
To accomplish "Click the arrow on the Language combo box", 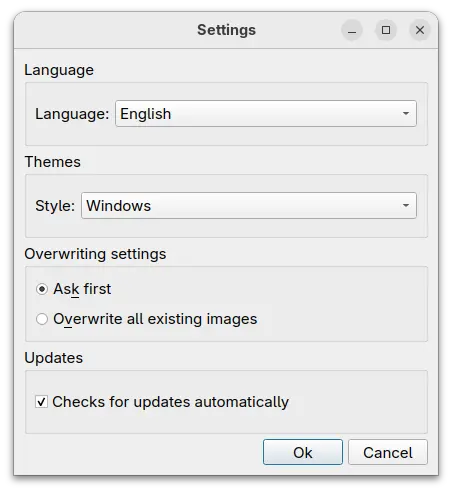I will pyautogui.click(x=406, y=114).
